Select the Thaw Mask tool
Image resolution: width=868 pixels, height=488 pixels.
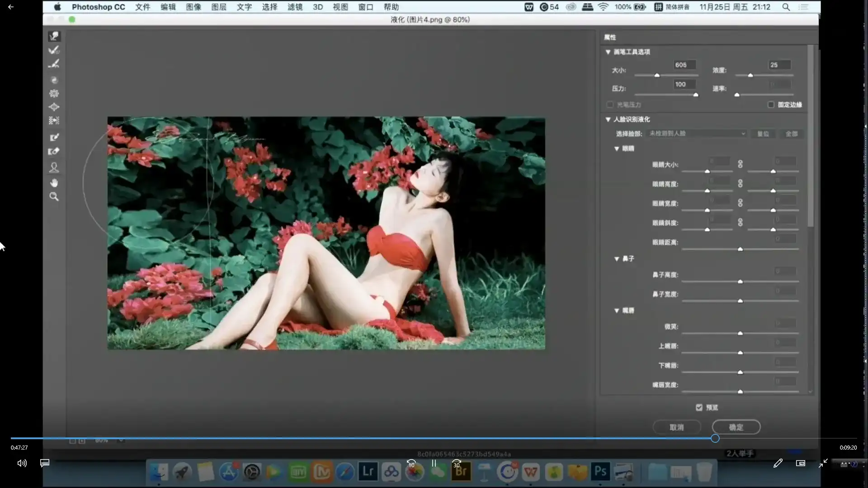(x=54, y=151)
